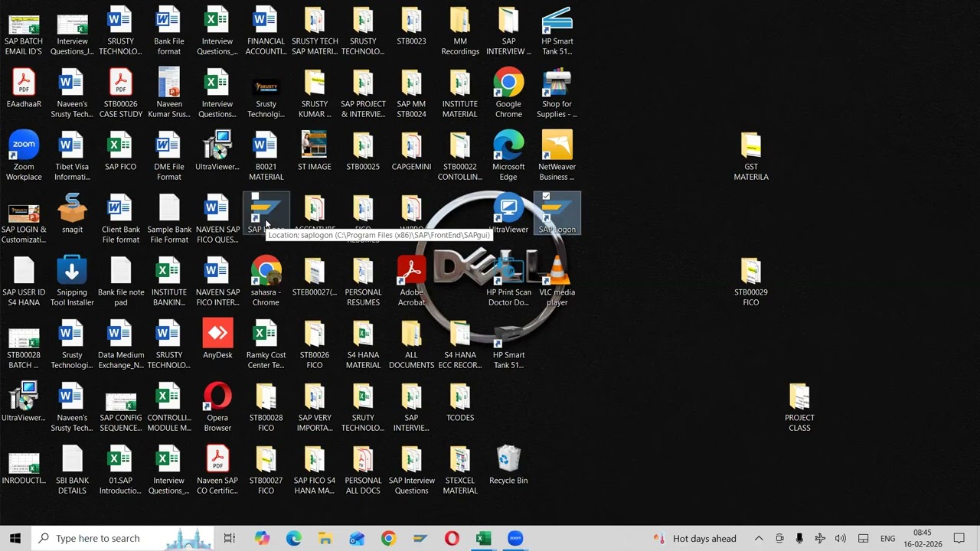
Task: Open Copilot from the taskbar
Action: click(262, 538)
